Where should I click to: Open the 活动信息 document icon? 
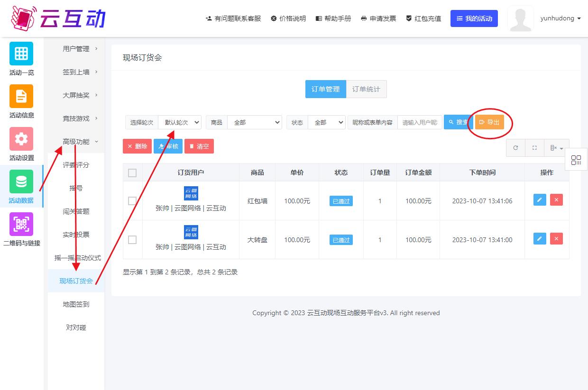pos(21,96)
